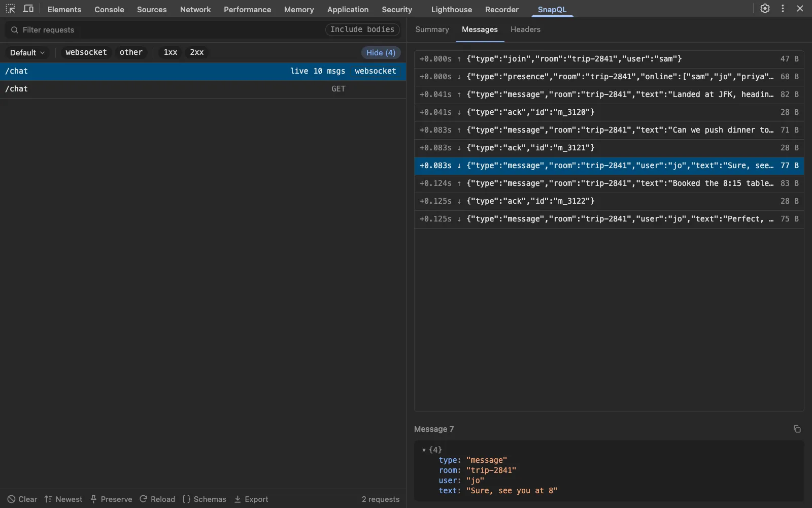Toggle the Include bodies option
Screen dimensions: 812x508
362,30
